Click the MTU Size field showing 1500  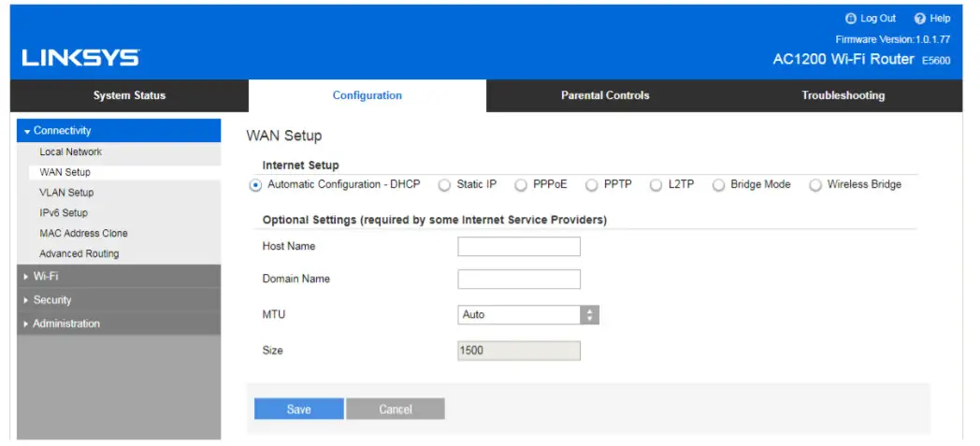(x=519, y=351)
